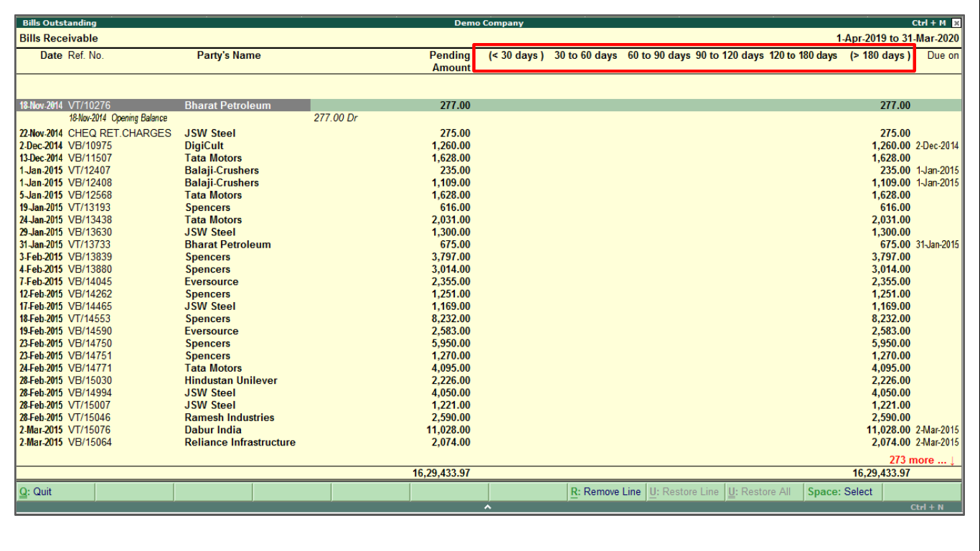Screen dimensions: 980x551
Task: Click the Ctrl + M shortcut label
Action: point(929,23)
